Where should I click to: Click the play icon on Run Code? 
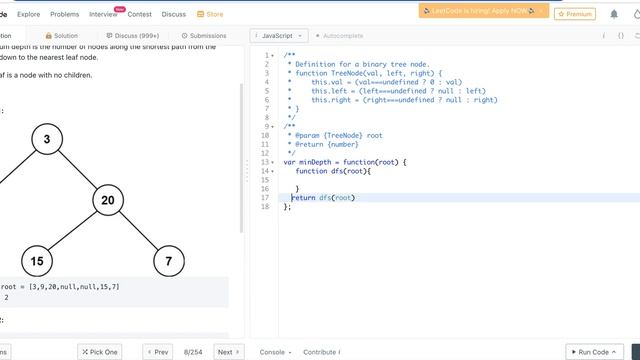tap(573, 352)
